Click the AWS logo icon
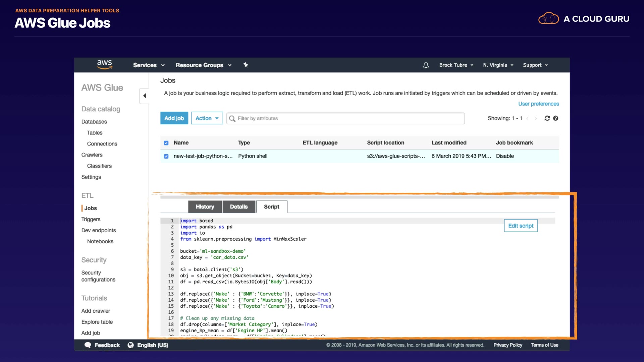644x362 pixels. (104, 65)
